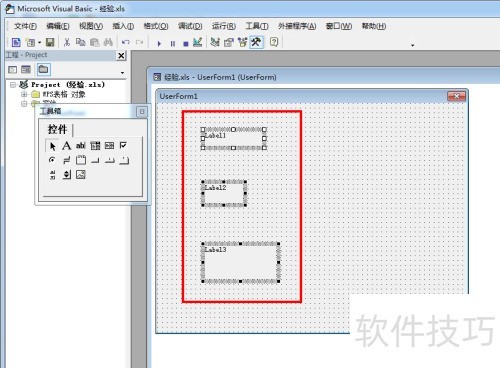Toggle Folders in Project panel

[x=43, y=70]
